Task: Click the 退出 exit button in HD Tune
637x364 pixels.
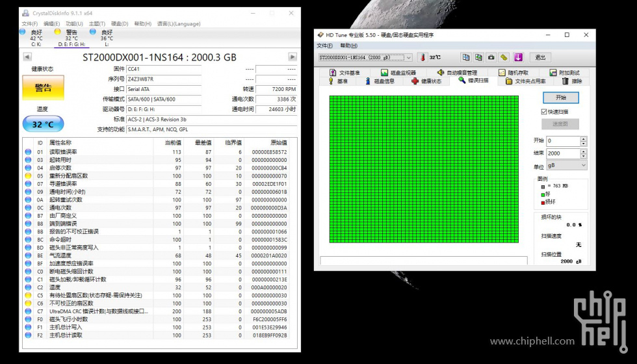Action: point(540,58)
